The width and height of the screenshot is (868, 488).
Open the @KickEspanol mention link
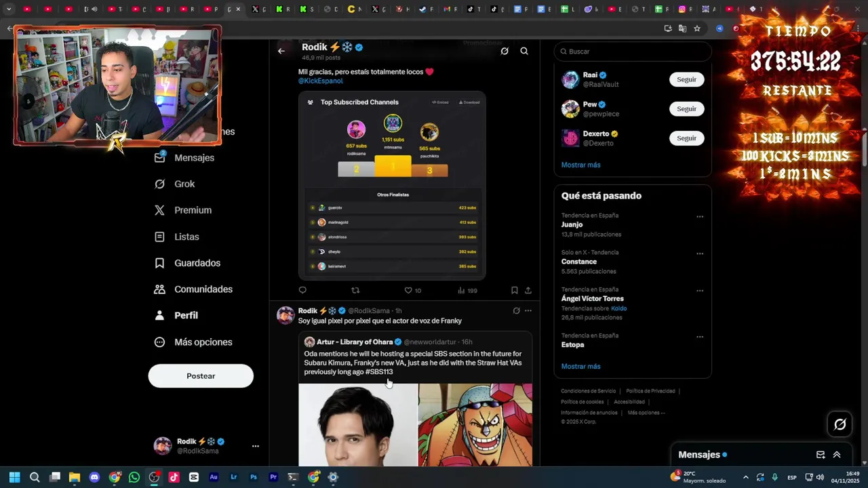pyautogui.click(x=321, y=81)
